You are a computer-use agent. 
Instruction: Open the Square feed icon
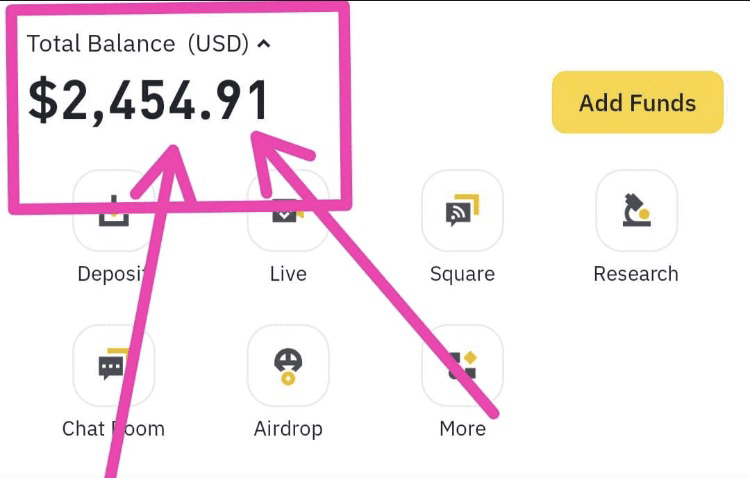point(461,211)
